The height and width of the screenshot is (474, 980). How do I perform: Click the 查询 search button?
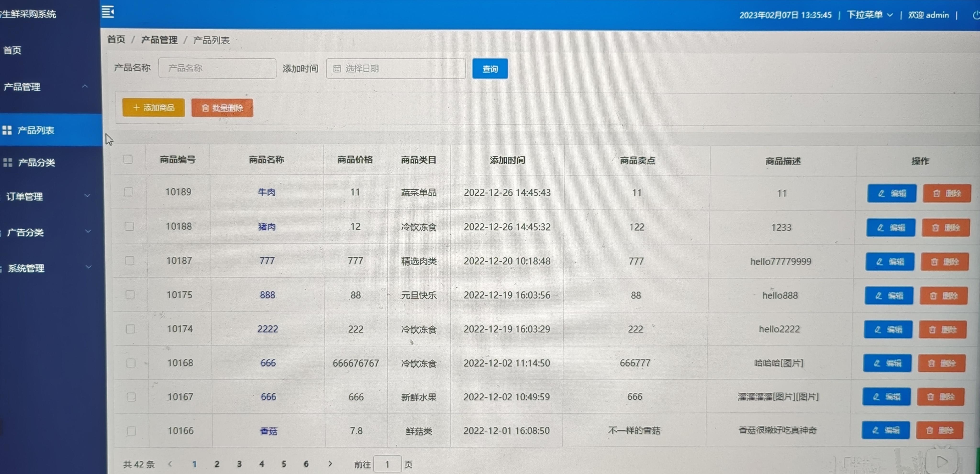490,69
